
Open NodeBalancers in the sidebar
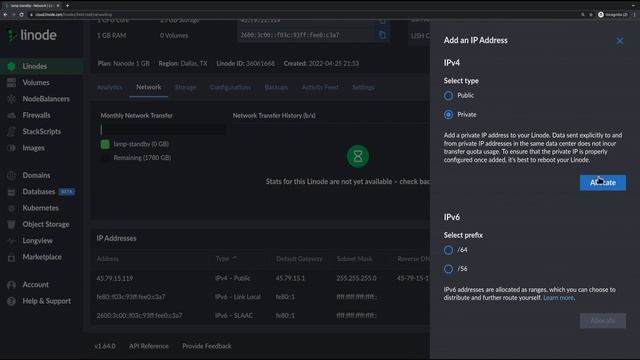tap(41, 99)
